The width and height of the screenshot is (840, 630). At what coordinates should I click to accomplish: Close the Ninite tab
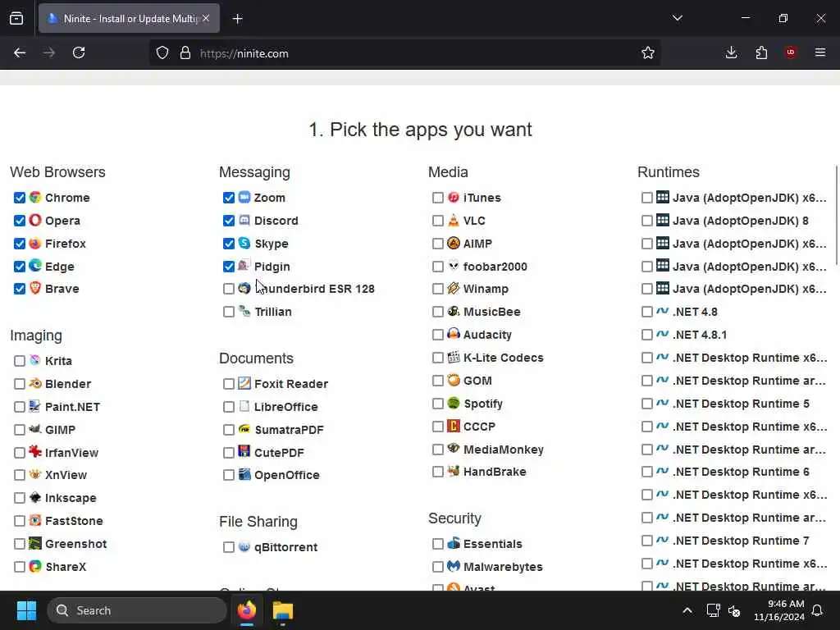tap(206, 18)
